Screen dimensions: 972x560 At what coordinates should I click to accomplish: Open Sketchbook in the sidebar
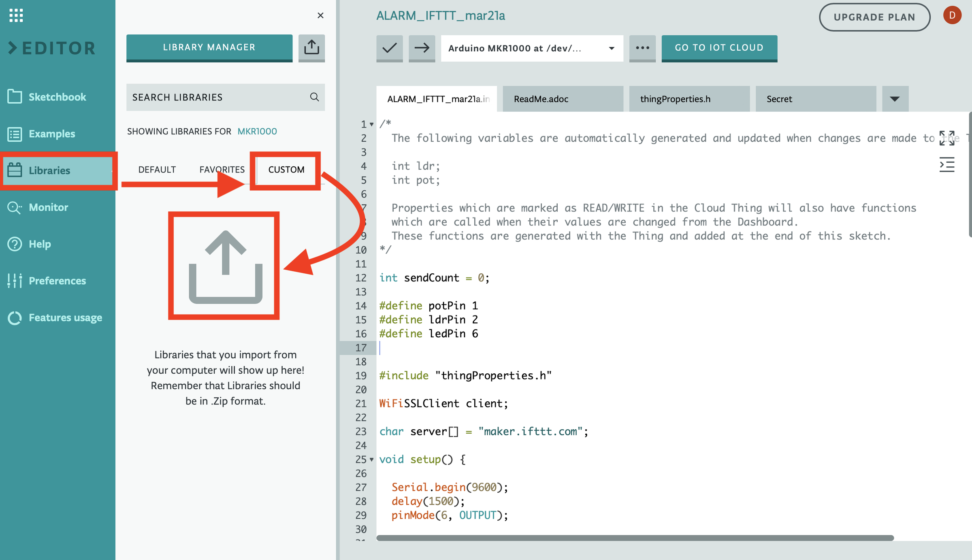point(57,97)
